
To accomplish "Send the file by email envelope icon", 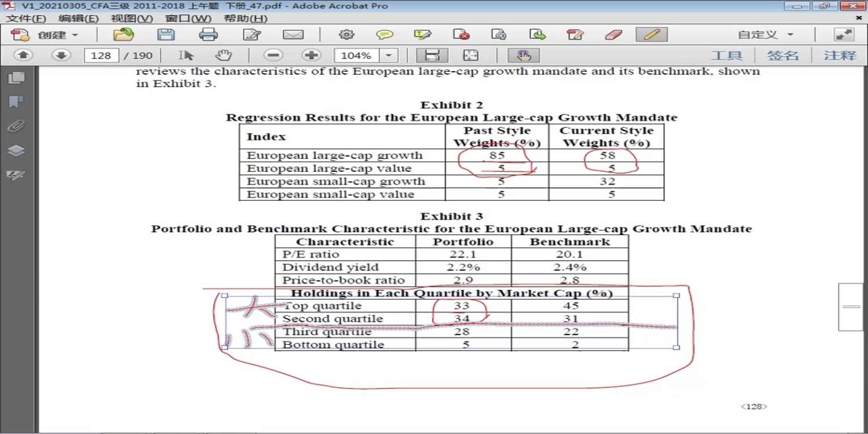I will pyautogui.click(x=293, y=35).
